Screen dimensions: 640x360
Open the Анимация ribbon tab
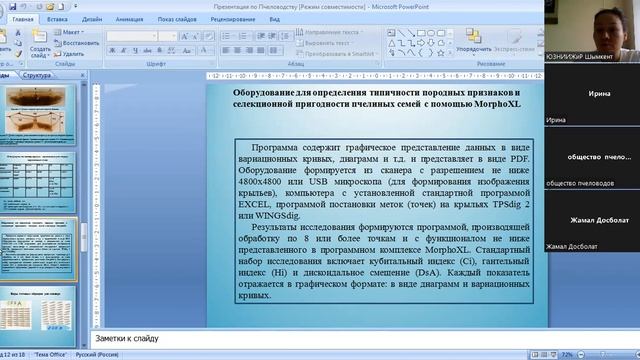(x=129, y=19)
